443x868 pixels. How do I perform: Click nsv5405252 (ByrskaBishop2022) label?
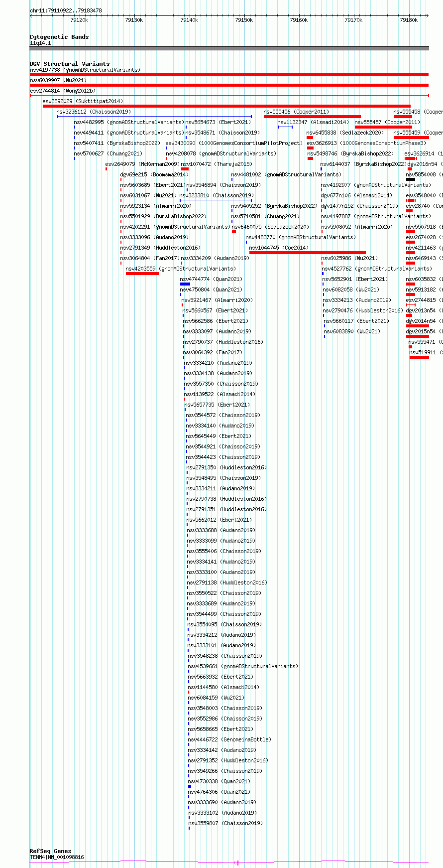pos(274,206)
